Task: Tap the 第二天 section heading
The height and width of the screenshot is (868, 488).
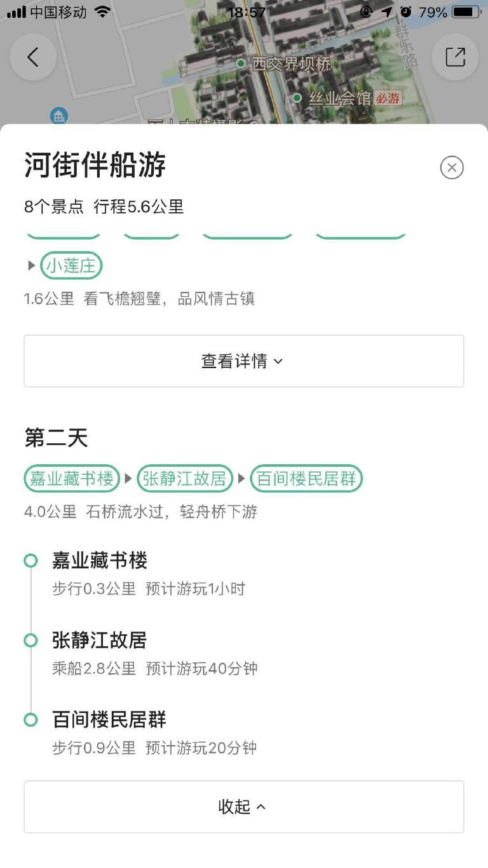Action: (x=56, y=438)
